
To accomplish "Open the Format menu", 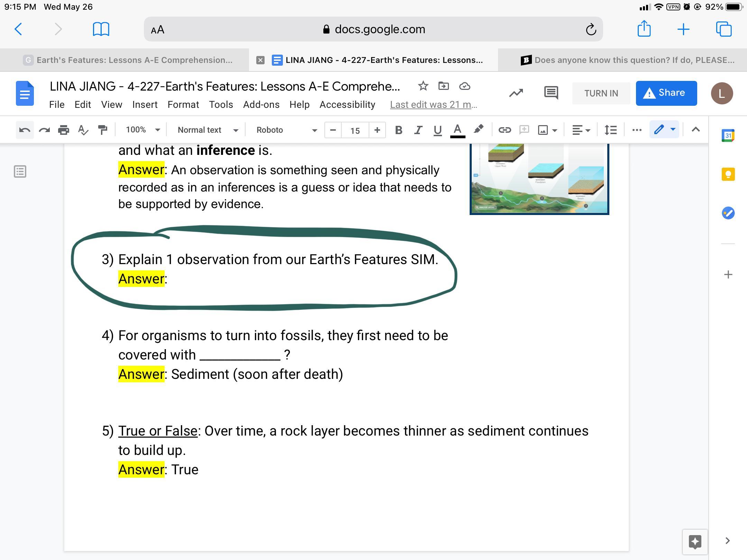I will pyautogui.click(x=183, y=104).
